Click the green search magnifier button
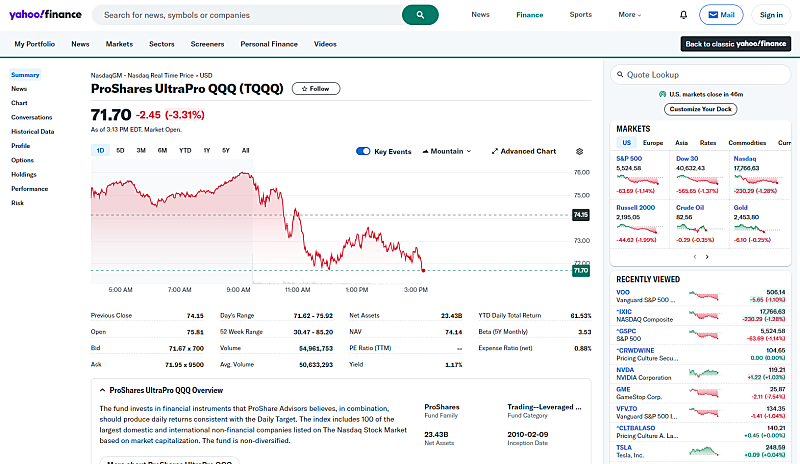Screen dimensions: 800x464 (420, 15)
